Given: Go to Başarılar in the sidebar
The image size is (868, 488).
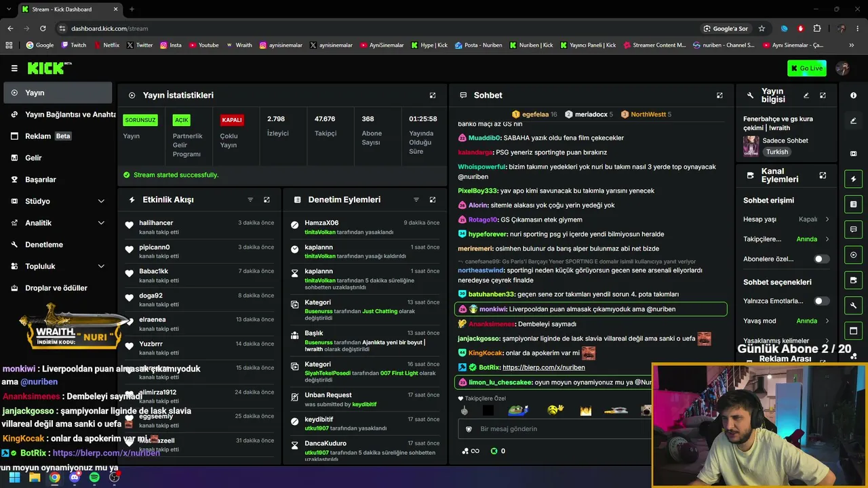Looking at the screenshot, I should tap(58, 180).
